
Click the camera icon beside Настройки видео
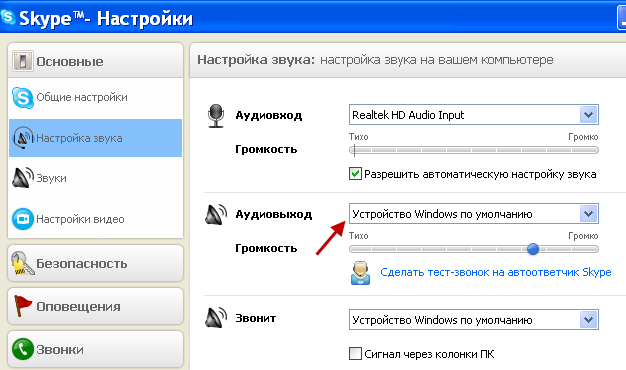tap(23, 219)
